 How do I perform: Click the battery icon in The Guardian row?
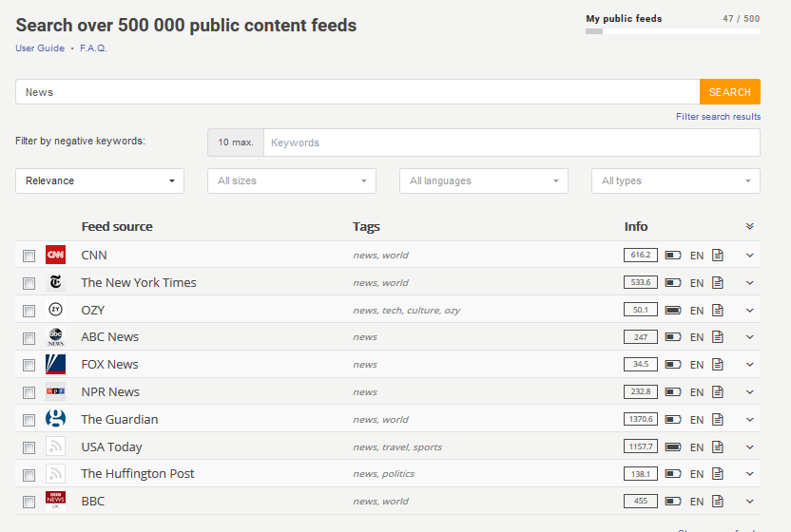[x=673, y=419]
